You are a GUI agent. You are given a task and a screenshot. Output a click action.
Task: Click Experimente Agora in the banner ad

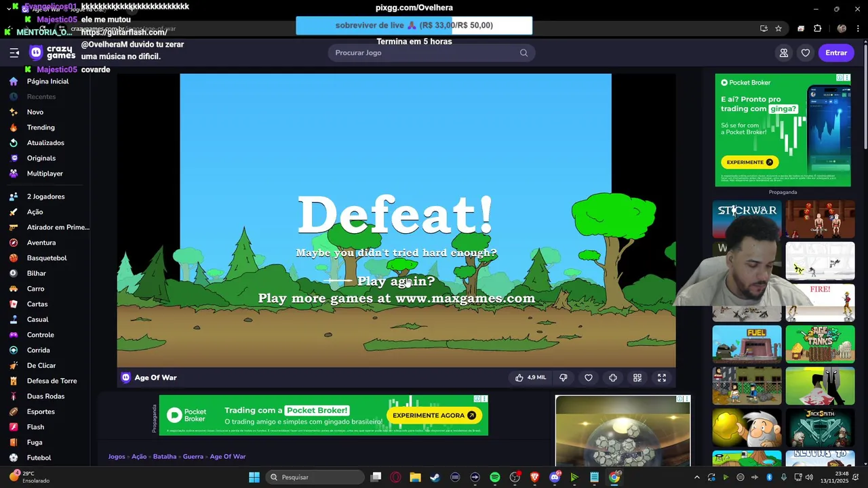coord(434,415)
